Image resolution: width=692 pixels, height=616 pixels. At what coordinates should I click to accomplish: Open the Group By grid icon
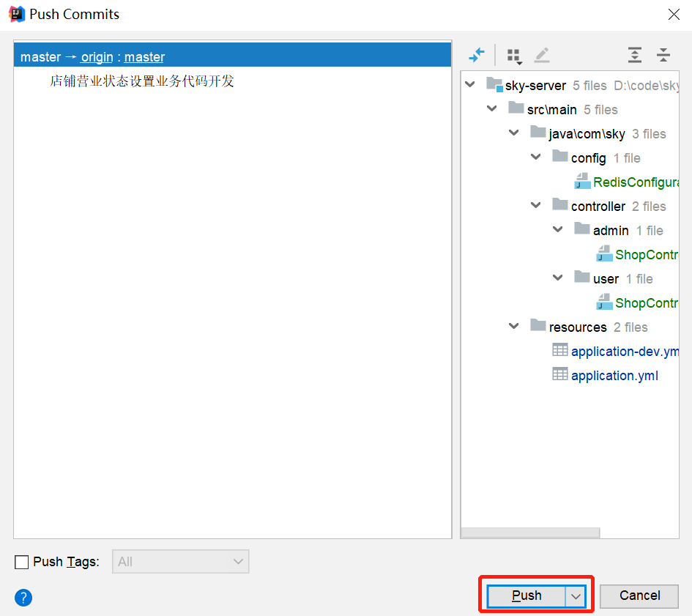tap(514, 56)
